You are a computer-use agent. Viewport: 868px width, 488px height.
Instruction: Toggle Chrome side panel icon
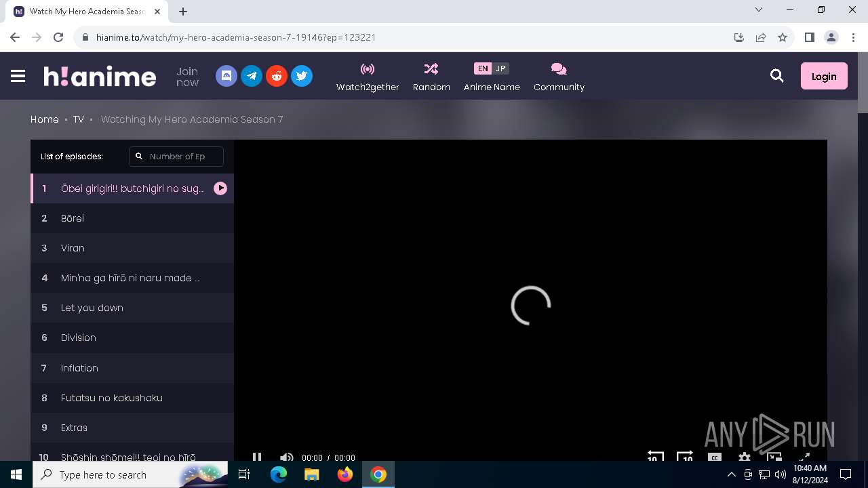coord(810,37)
